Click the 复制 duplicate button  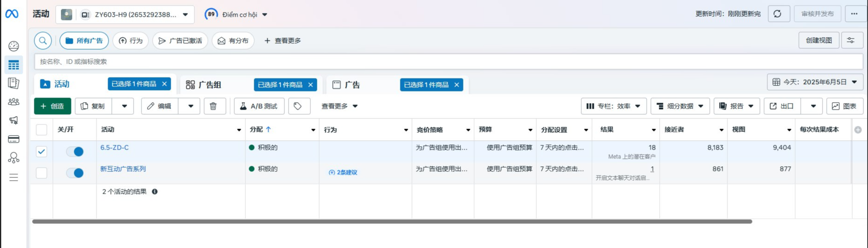pos(94,106)
